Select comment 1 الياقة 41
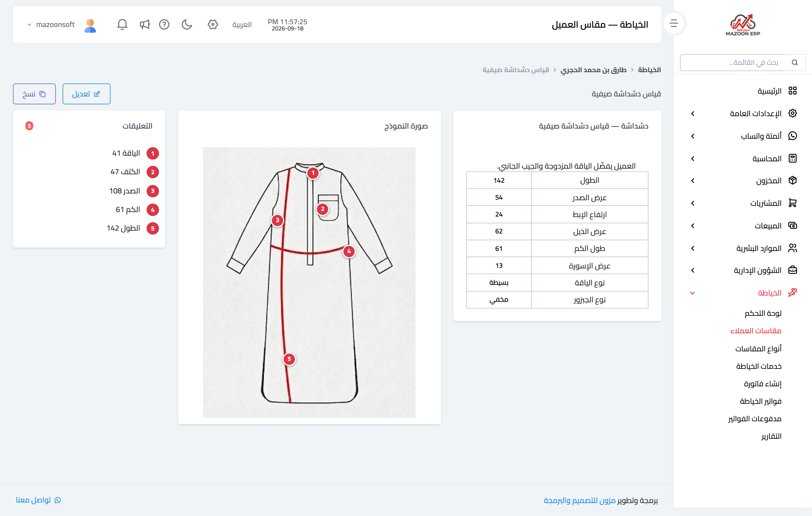The image size is (812, 516). (x=136, y=153)
